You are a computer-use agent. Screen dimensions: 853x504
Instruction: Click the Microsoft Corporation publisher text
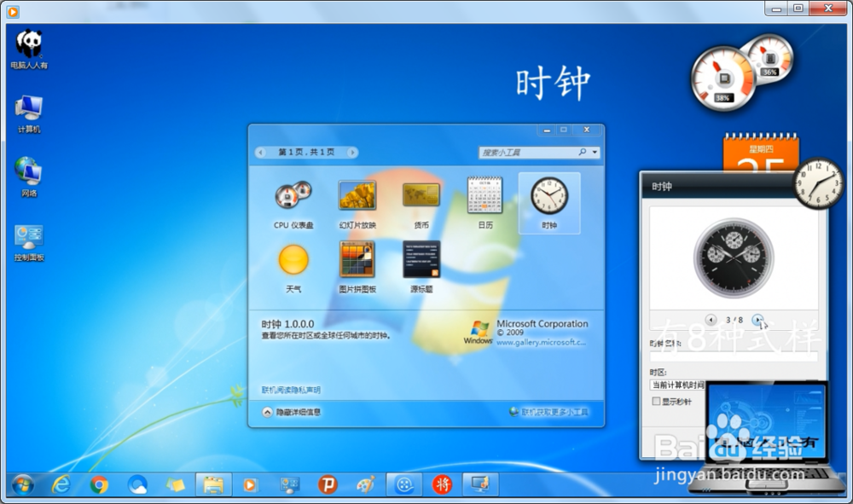[543, 323]
